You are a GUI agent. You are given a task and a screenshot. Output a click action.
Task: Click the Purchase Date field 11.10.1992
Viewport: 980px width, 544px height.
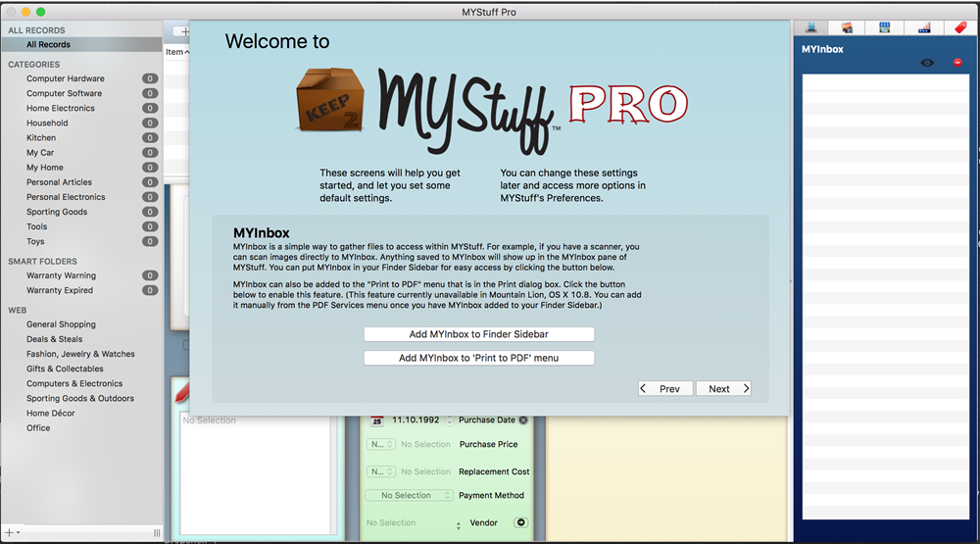pos(415,420)
